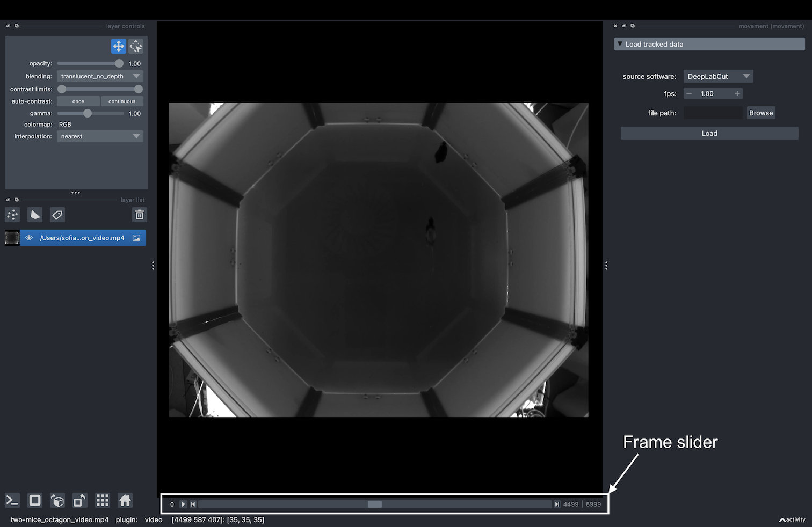This screenshot has height=527, width=812.
Task: Play the video using the frame slider play button
Action: (183, 504)
